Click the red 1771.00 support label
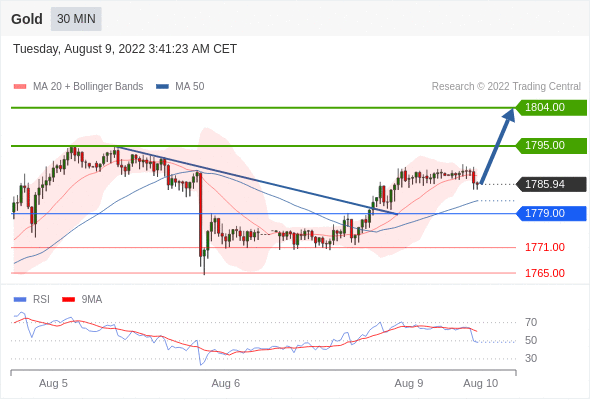Image resolution: width=590 pixels, height=400 pixels. click(x=545, y=248)
